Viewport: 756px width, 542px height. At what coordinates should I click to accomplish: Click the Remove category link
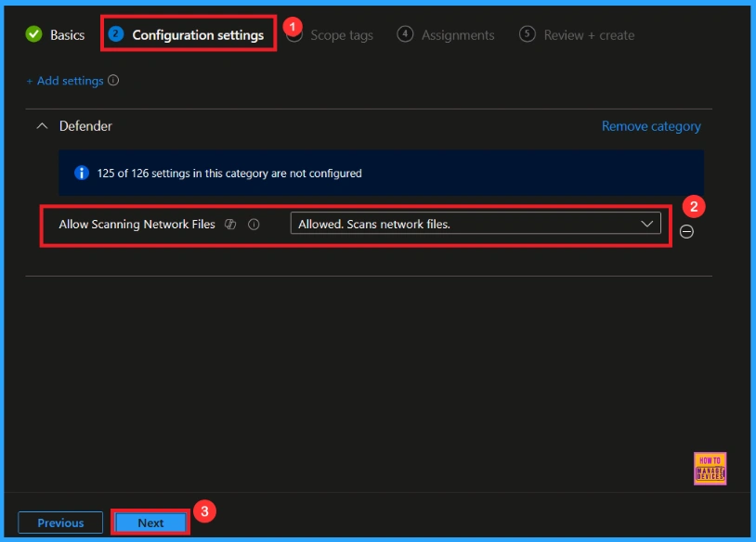651,126
